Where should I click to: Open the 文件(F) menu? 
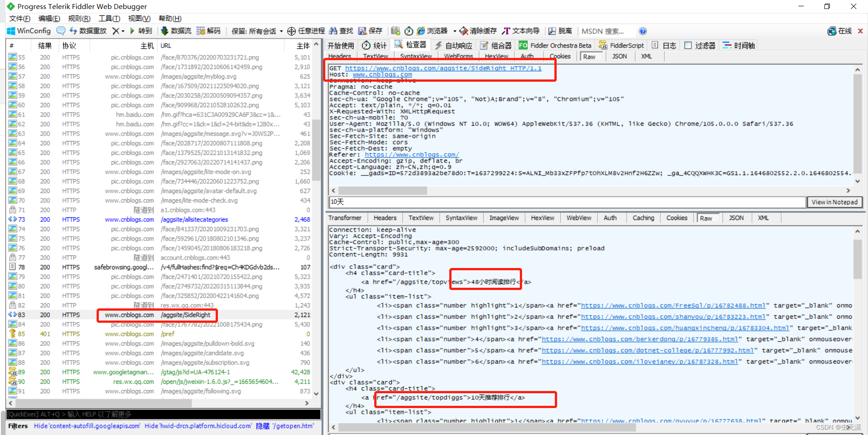20,18
